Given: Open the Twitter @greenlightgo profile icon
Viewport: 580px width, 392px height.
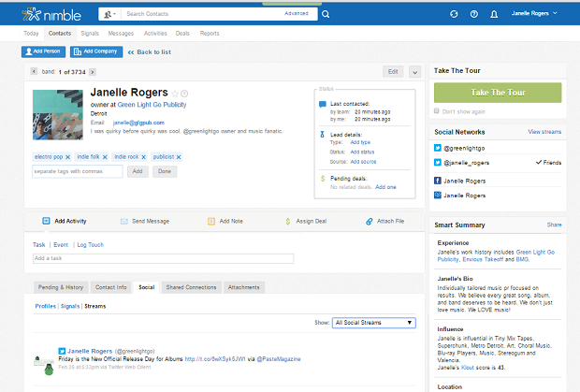Looking at the screenshot, I should 438,148.
